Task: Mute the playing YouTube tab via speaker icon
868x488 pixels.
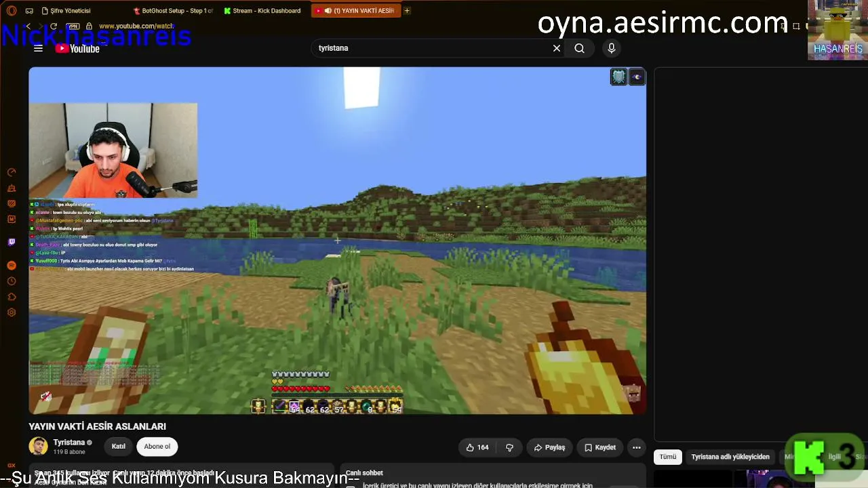Action: click(x=328, y=11)
